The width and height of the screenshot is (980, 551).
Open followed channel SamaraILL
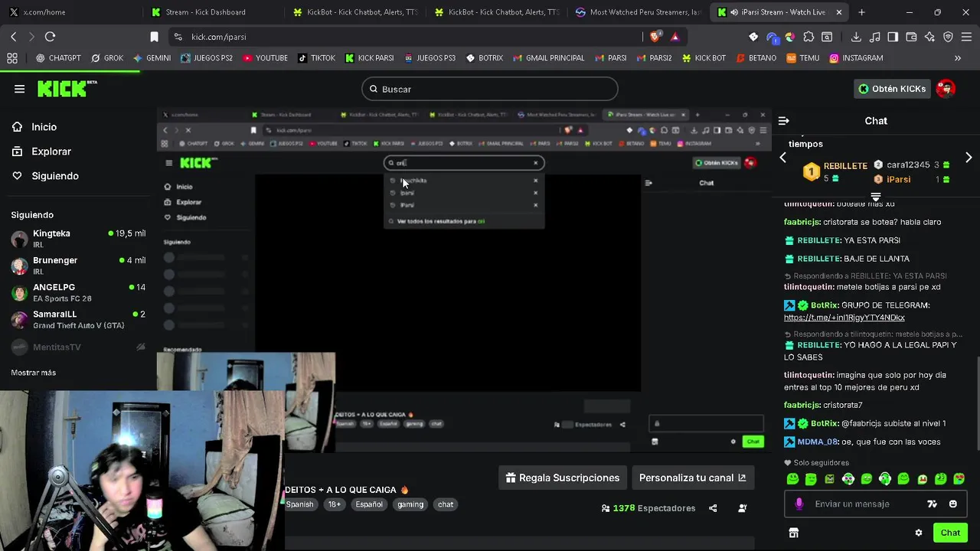point(77,319)
